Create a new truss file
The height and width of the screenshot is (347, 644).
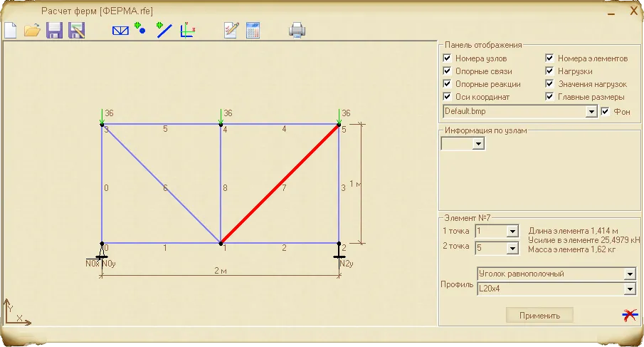tap(11, 31)
